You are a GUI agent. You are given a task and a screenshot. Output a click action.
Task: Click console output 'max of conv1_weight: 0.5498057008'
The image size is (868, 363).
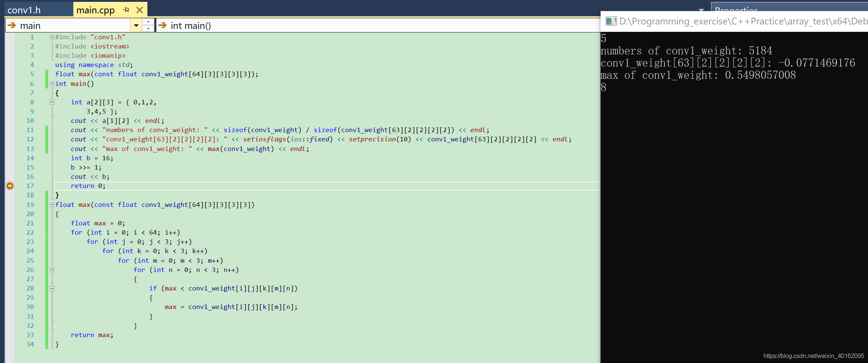(x=698, y=75)
